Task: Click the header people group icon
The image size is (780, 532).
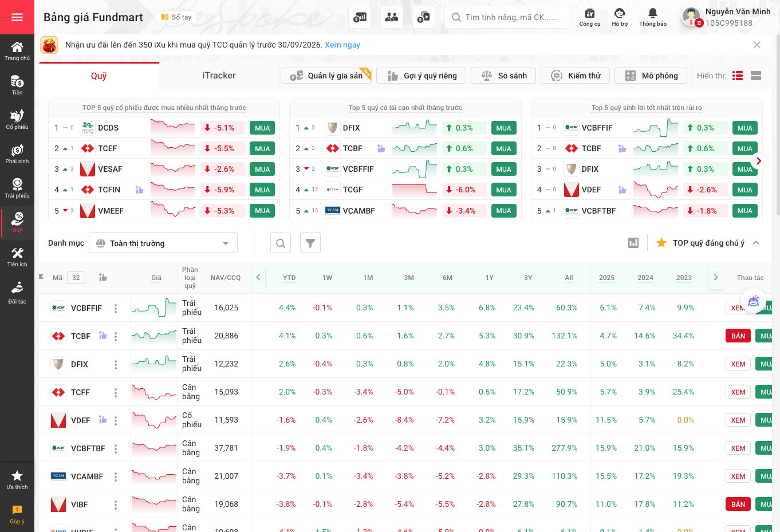Action: click(392, 17)
